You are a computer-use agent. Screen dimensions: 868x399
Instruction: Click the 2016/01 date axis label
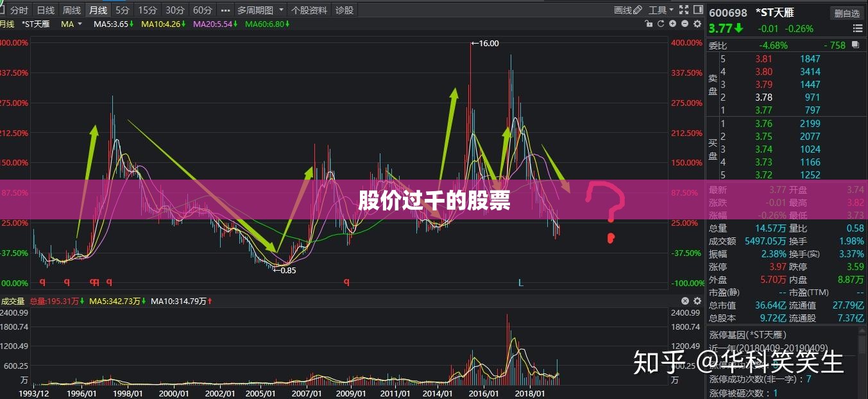tap(483, 393)
